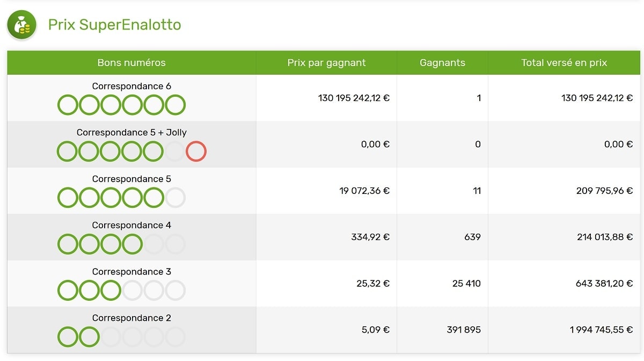Click the green money bag icon
This screenshot has height=361, width=644.
click(21, 25)
